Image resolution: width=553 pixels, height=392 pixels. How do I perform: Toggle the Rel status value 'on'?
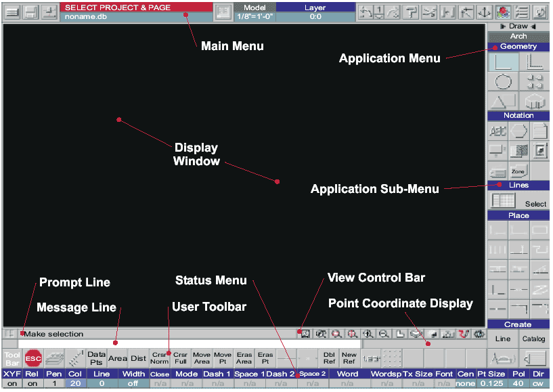coord(32,383)
